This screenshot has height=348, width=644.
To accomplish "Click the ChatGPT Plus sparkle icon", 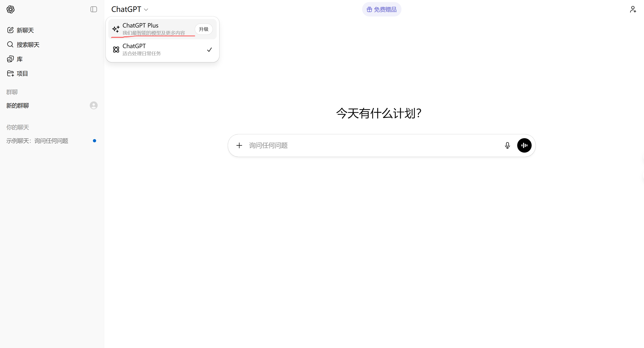I will (x=116, y=29).
